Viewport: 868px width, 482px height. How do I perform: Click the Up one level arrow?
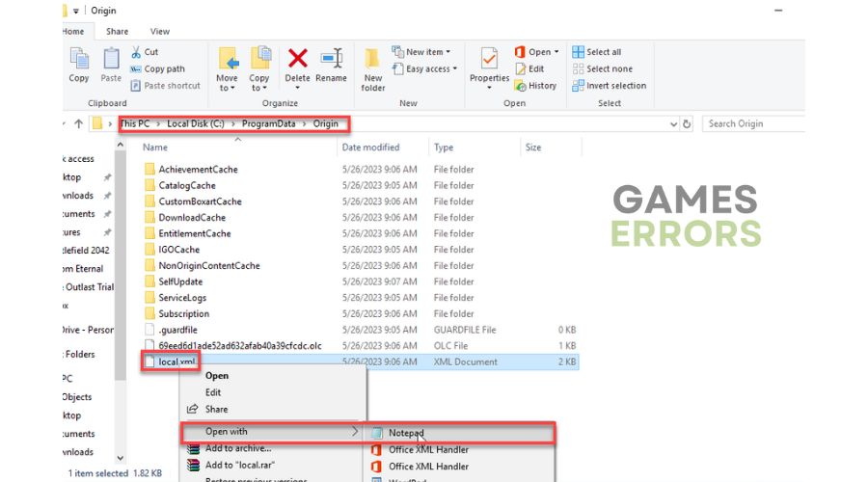tap(79, 124)
